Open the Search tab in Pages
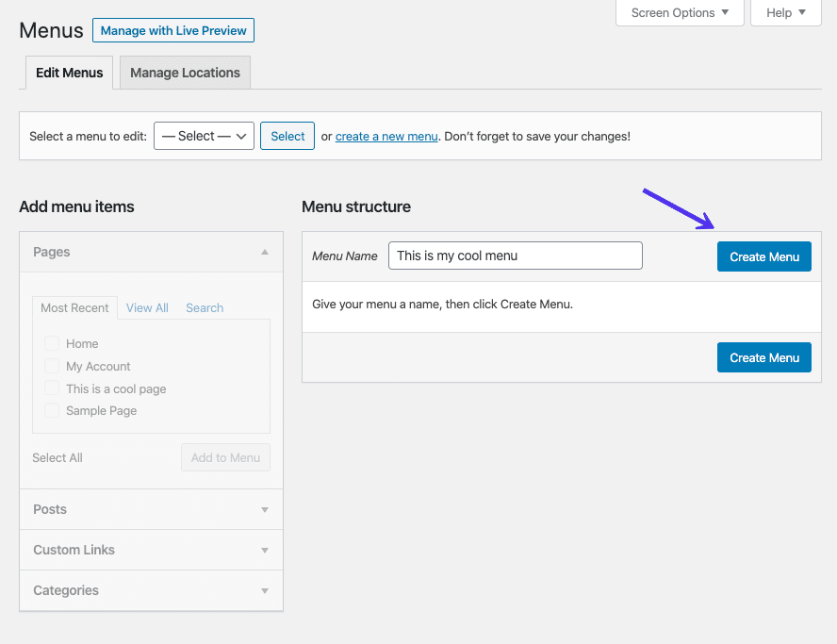This screenshot has height=644, width=837. [205, 307]
